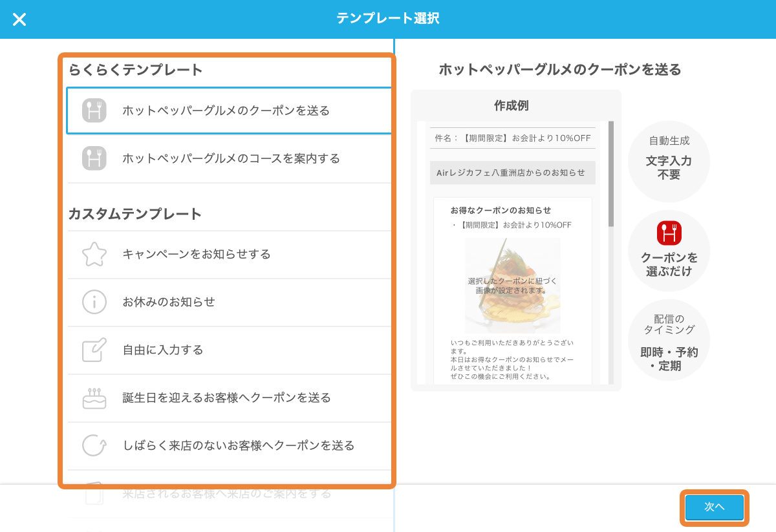Click fork-and-spoon icon beside コースを案内する
The height and width of the screenshot is (532, 776).
[x=94, y=158]
